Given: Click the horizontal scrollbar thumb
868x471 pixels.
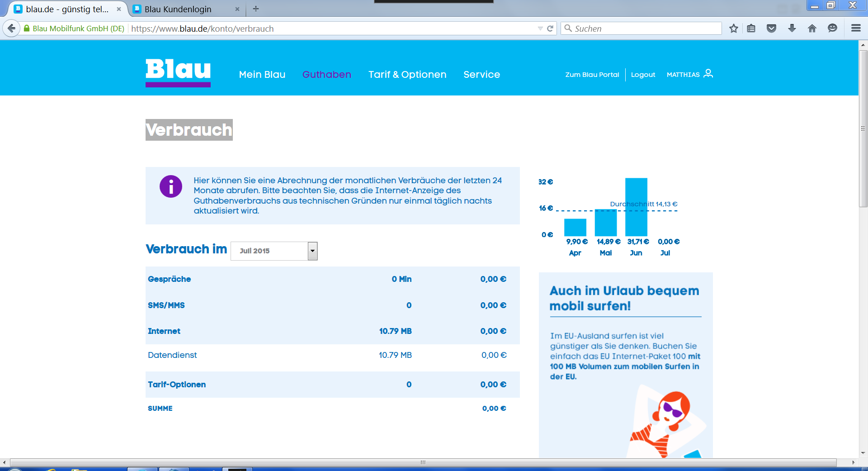Looking at the screenshot, I should click(423, 462).
